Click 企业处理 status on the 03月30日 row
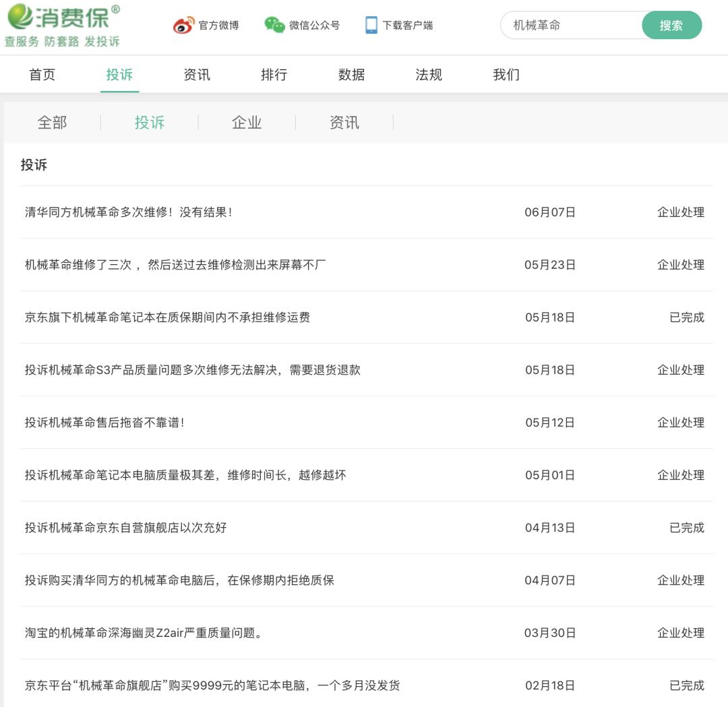This screenshot has width=728, height=707. click(x=681, y=632)
